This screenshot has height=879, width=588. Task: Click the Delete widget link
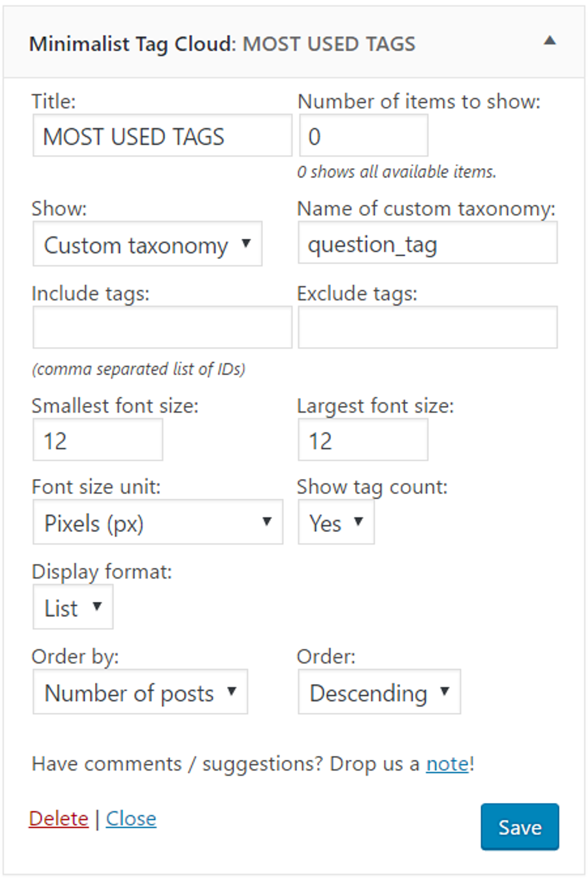(x=59, y=818)
